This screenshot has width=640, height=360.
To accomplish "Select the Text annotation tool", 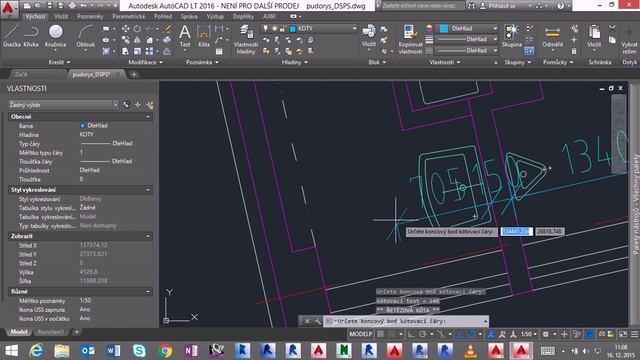I will point(185,36).
